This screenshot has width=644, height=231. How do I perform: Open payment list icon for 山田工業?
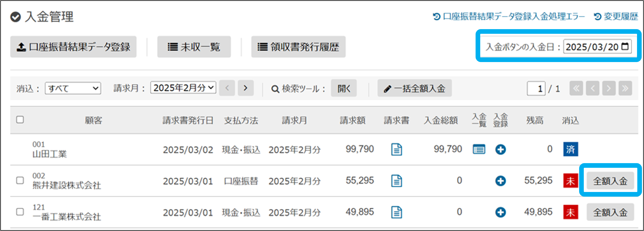[x=479, y=150]
